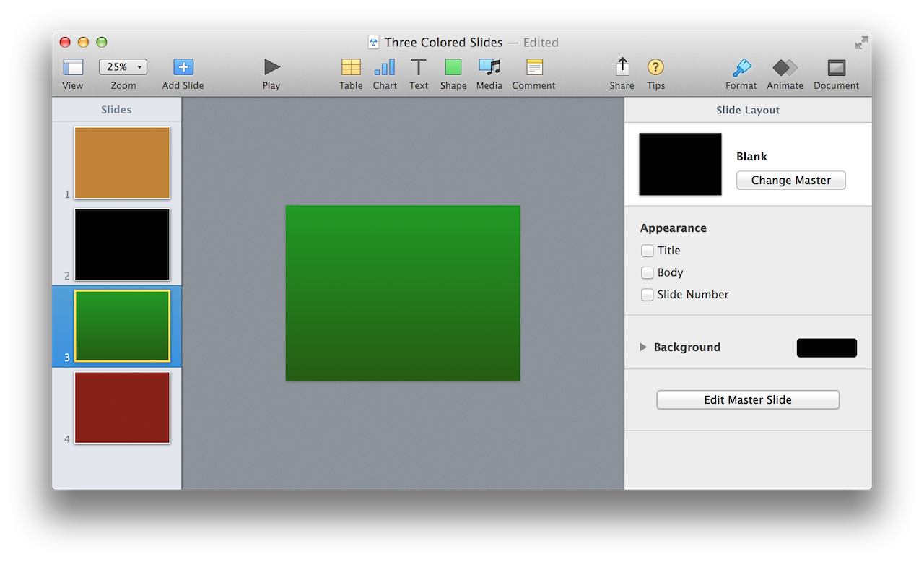Click the Table toolbar icon
The width and height of the screenshot is (924, 562).
tap(351, 68)
